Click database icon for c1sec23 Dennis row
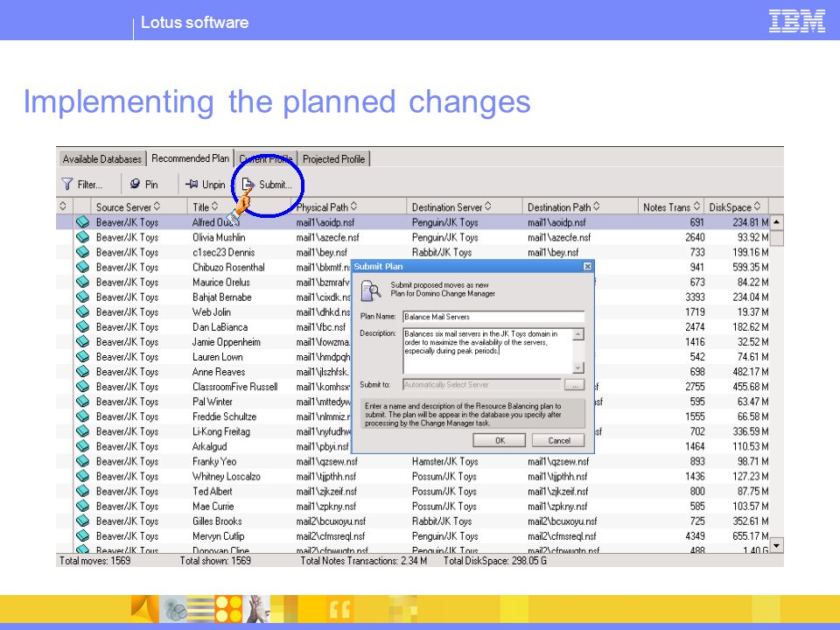The image size is (840, 630). tap(82, 252)
